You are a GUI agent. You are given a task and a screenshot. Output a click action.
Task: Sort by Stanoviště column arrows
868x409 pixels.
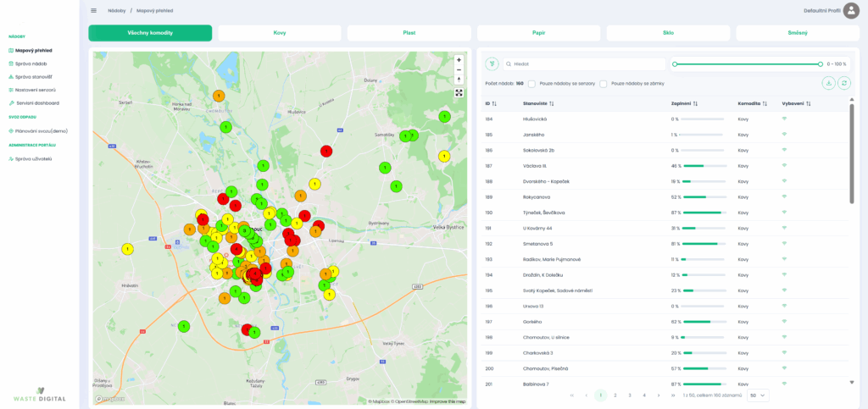pos(551,103)
